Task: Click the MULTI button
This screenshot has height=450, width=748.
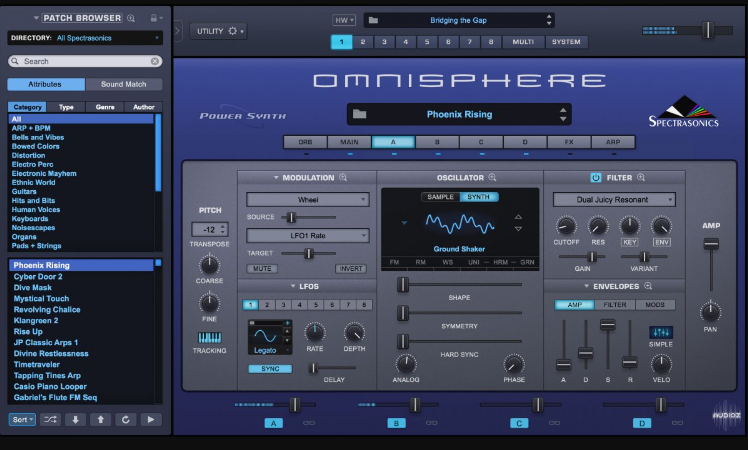Action: [523, 42]
